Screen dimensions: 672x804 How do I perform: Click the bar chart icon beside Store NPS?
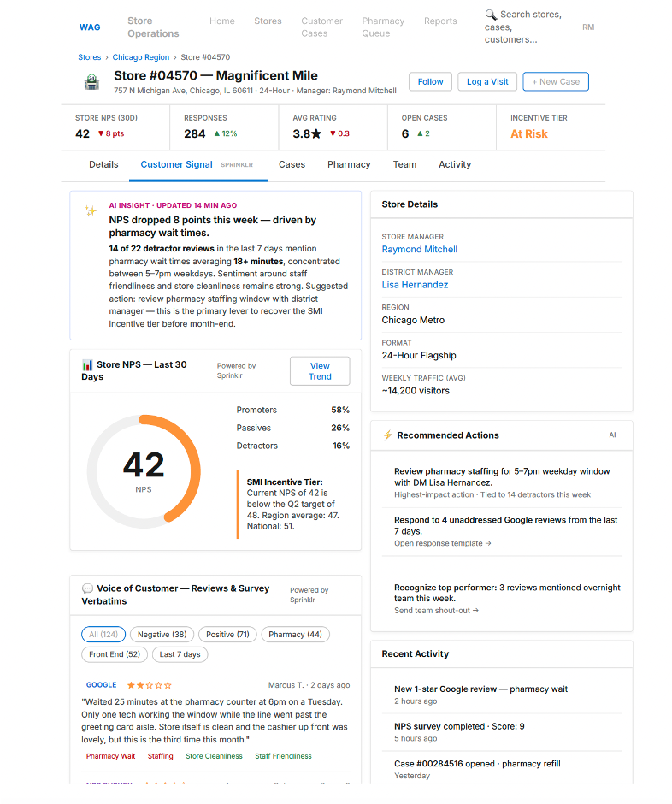pyautogui.click(x=87, y=365)
